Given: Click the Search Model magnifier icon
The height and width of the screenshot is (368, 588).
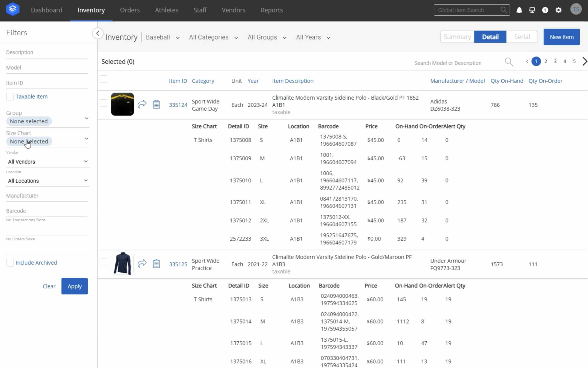Looking at the screenshot, I should [x=509, y=62].
